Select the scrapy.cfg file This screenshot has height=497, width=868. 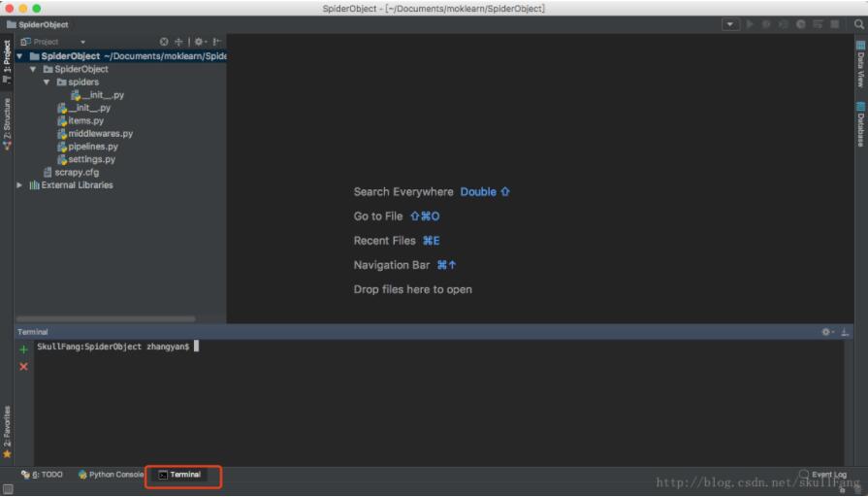coord(72,173)
